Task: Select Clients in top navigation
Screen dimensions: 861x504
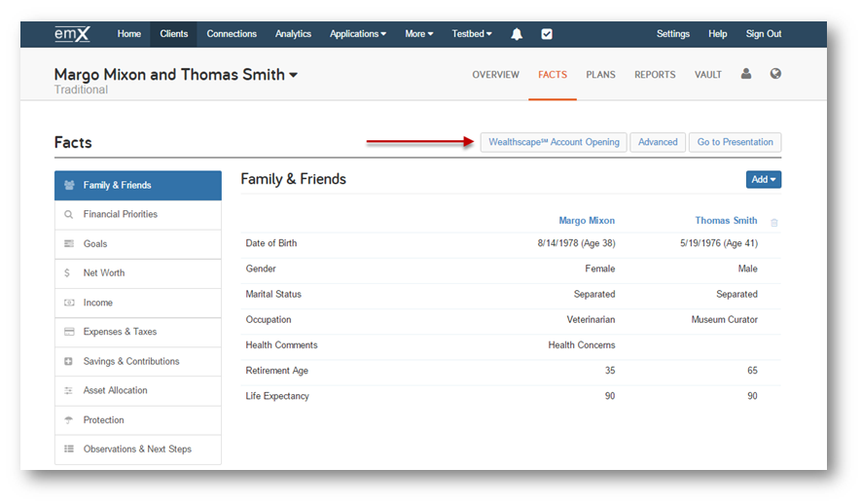Action: [x=173, y=34]
